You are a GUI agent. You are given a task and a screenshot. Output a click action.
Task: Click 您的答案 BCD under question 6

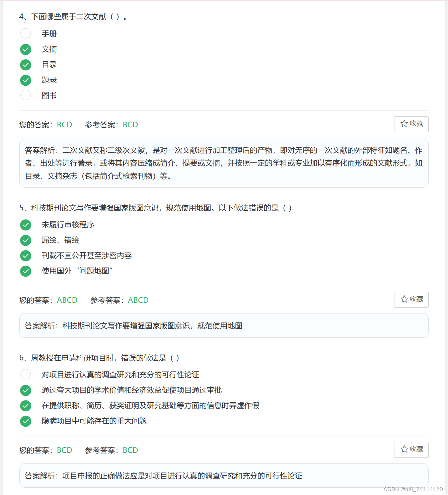(46, 450)
